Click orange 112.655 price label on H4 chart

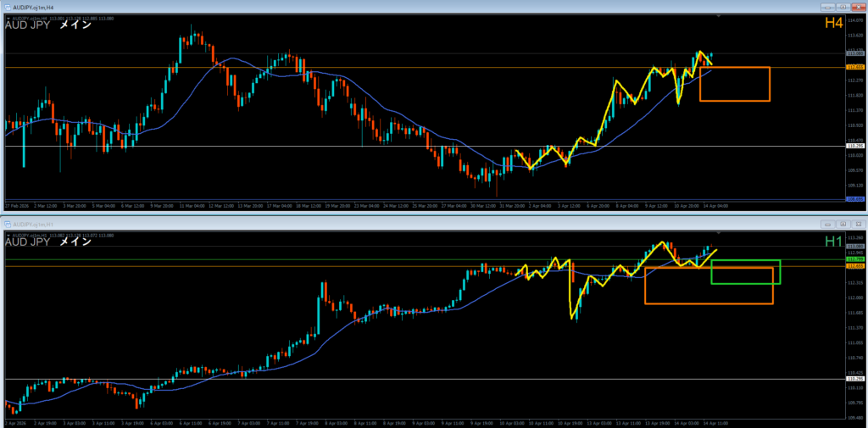pyautogui.click(x=854, y=67)
